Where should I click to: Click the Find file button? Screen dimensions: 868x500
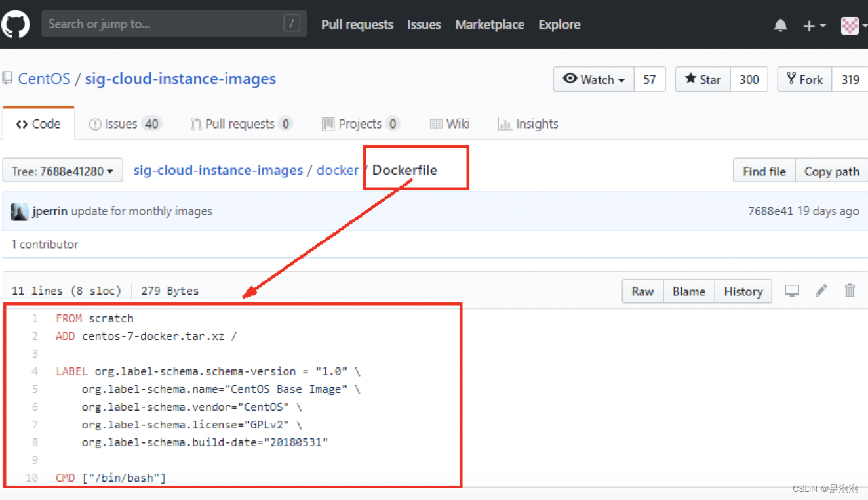(x=764, y=171)
